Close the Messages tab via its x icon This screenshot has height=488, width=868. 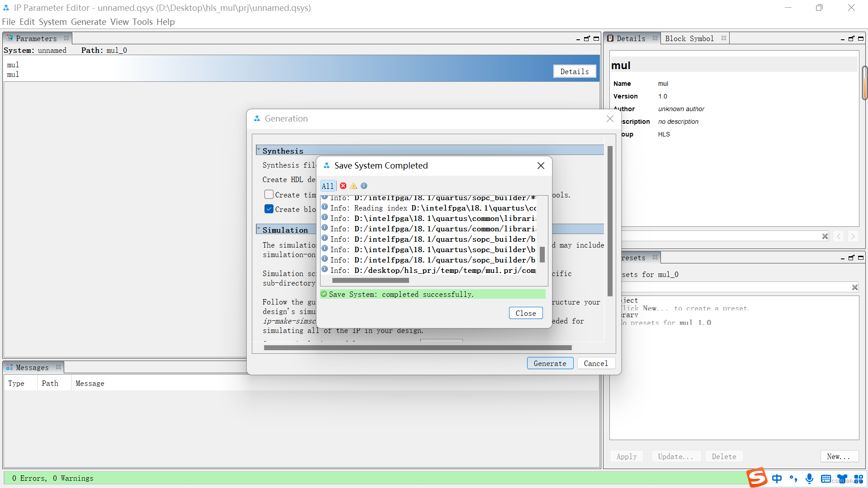pos(58,367)
